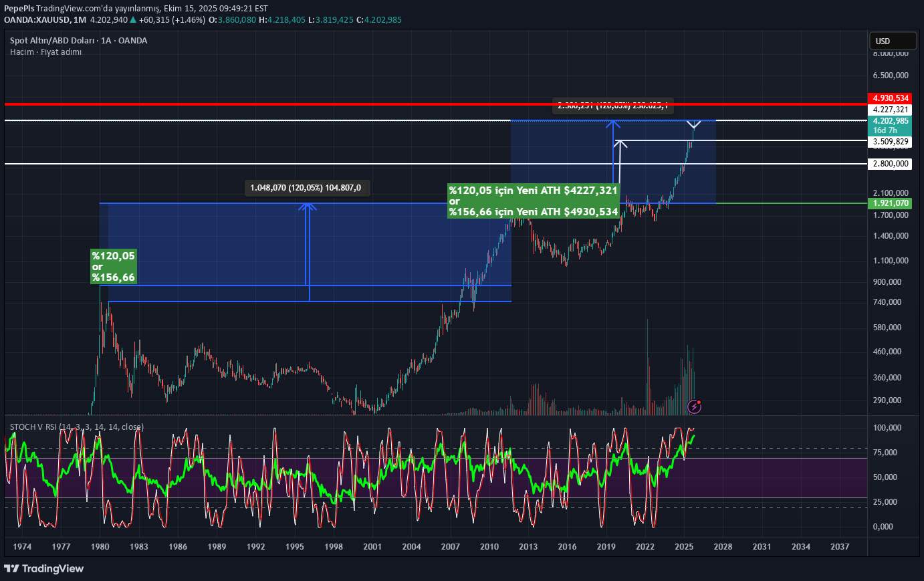Select the red 4.930,534 price label
Screen dimensions: 924x581
pos(890,98)
